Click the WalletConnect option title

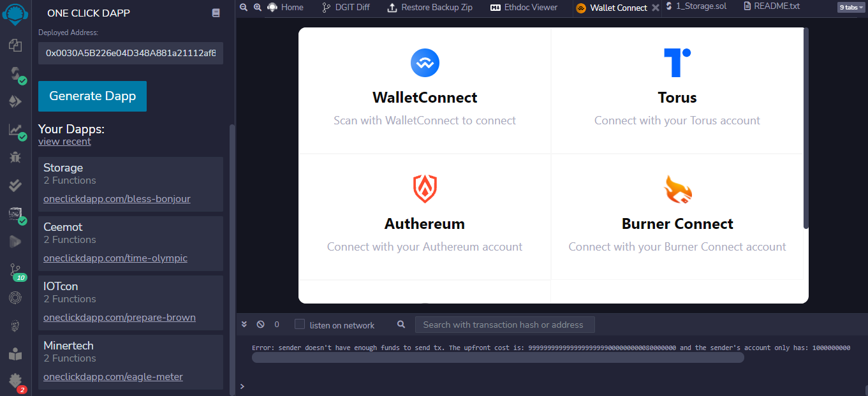[425, 98]
